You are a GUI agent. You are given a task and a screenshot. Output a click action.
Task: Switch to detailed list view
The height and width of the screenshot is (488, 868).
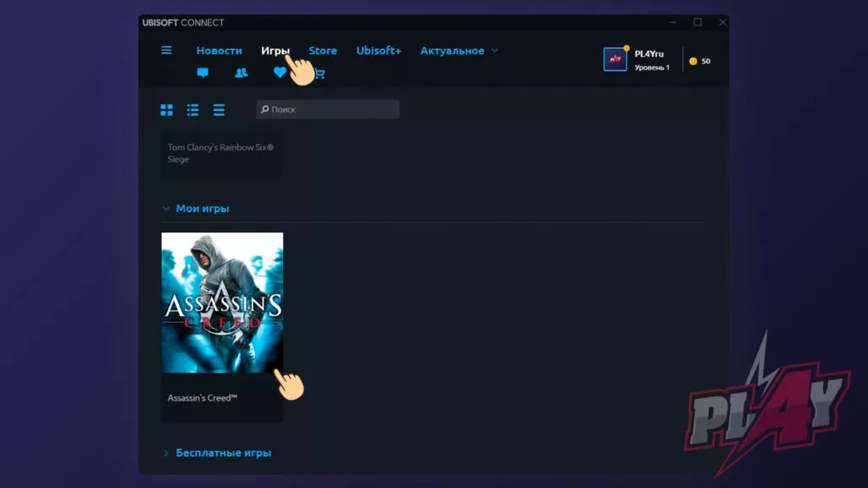point(193,109)
